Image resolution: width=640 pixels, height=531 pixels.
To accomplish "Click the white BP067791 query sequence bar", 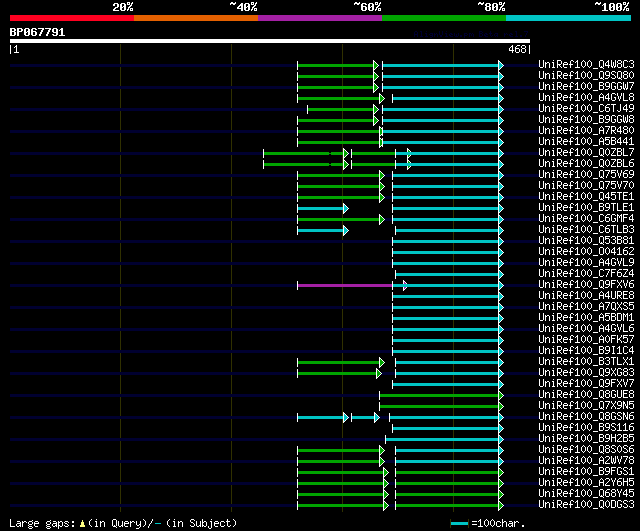I will (x=270, y=41).
